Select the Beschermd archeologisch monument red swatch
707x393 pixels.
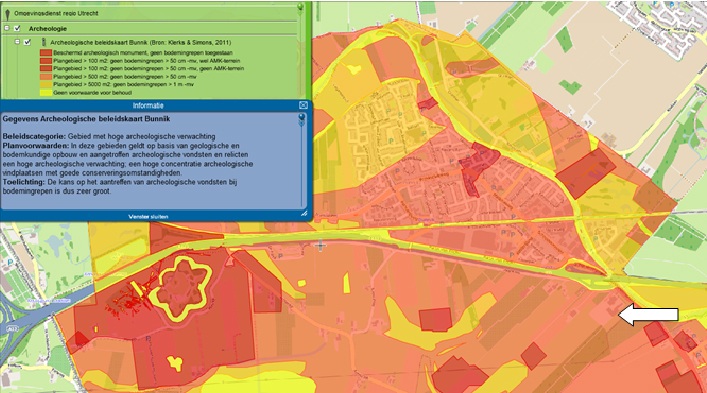(x=46, y=53)
